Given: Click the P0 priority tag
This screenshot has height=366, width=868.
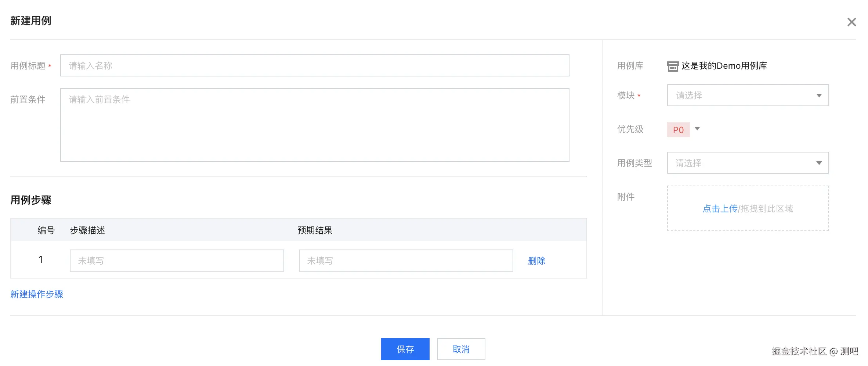Looking at the screenshot, I should pyautogui.click(x=678, y=130).
